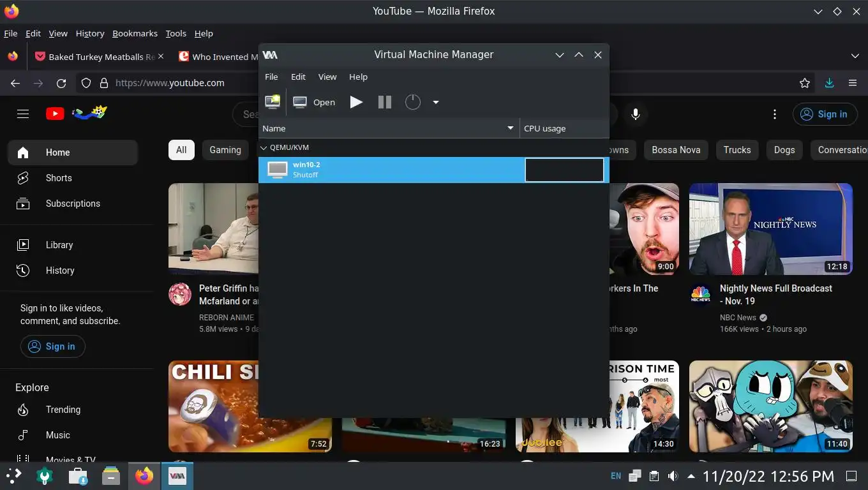Open Edit menu in Virtual Machine Manager

coord(298,77)
